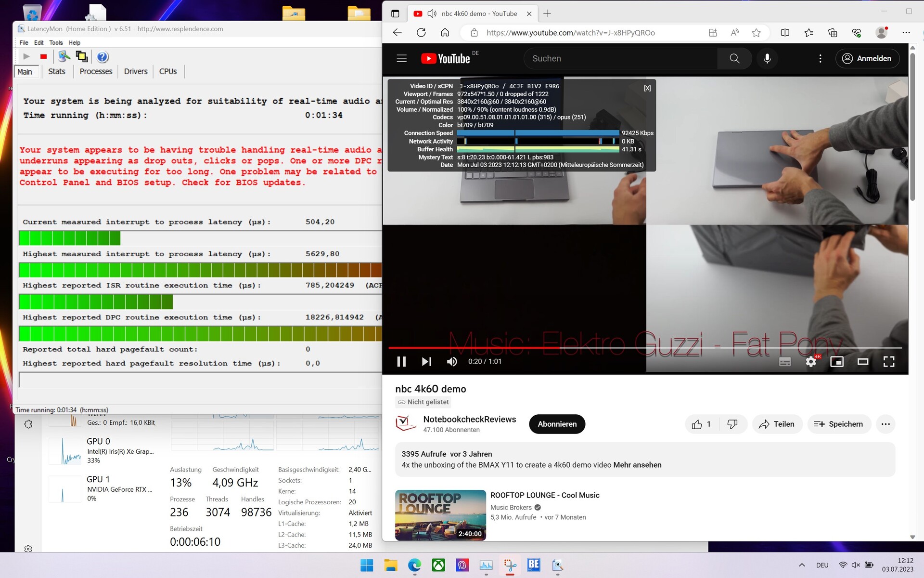
Task: Open the YouTube hamburger guide menu
Action: (401, 58)
